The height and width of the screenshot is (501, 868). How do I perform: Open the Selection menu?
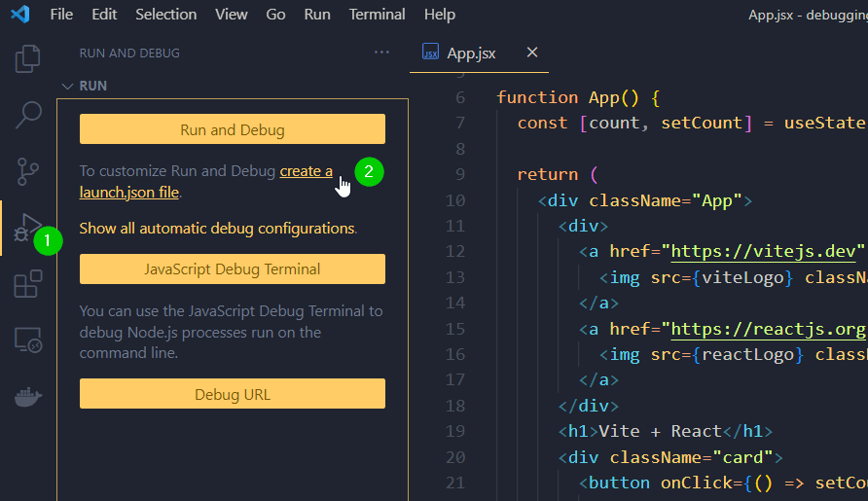[x=166, y=15]
